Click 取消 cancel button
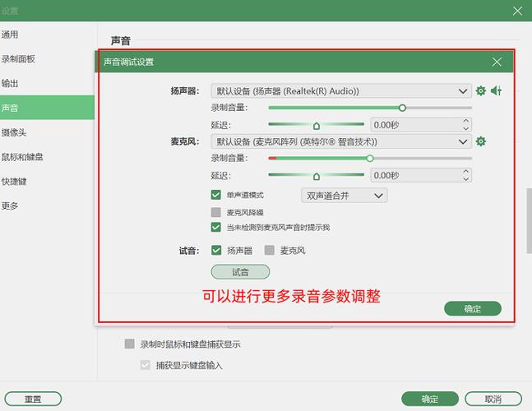Viewport: 532px width, 411px height. 493,399
